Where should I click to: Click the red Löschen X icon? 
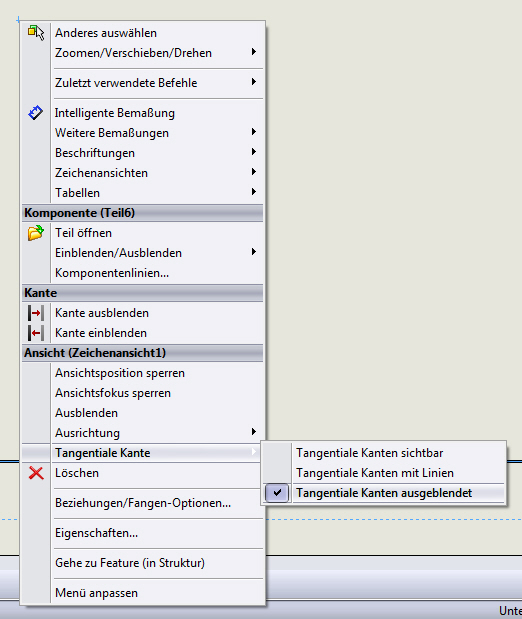point(36,473)
